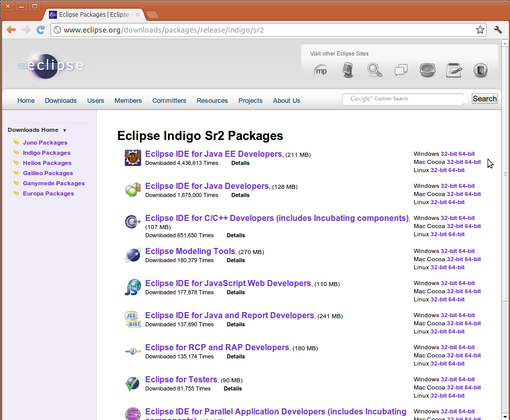Viewport: 510px width, 420px height.
Task: Open Eclipse IDE for C/C++ Developers link
Action: tap(277, 218)
